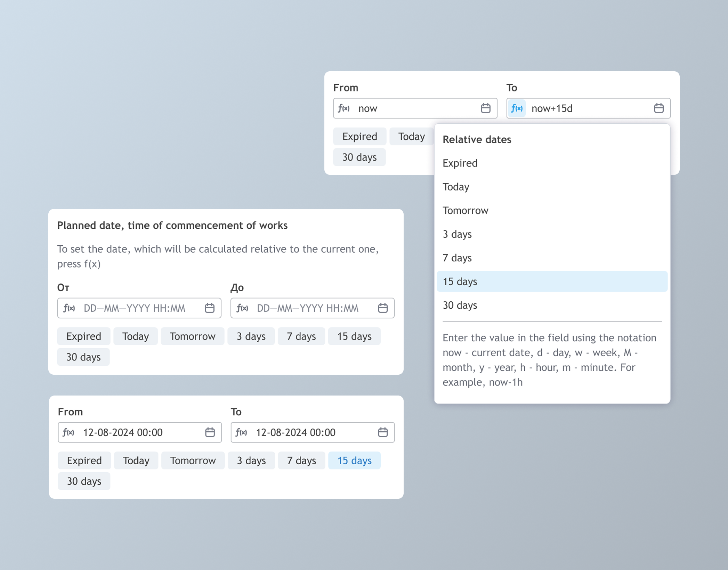Open calendar in bottom From field

pyautogui.click(x=210, y=432)
